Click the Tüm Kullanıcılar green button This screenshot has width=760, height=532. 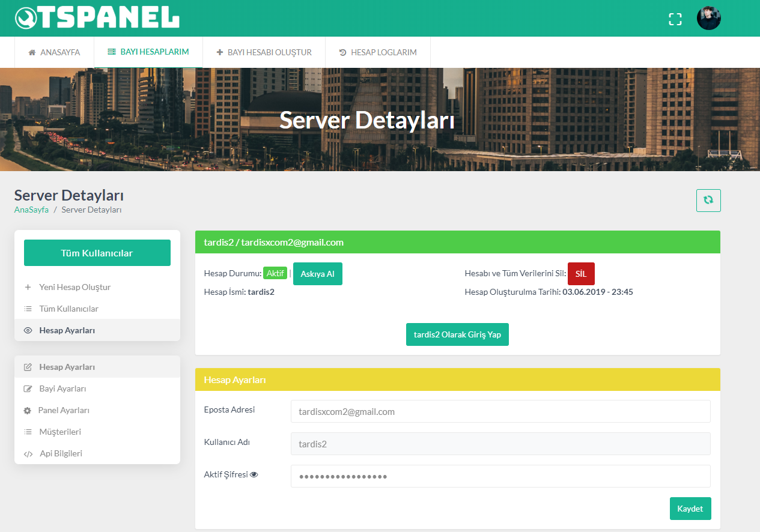click(97, 253)
